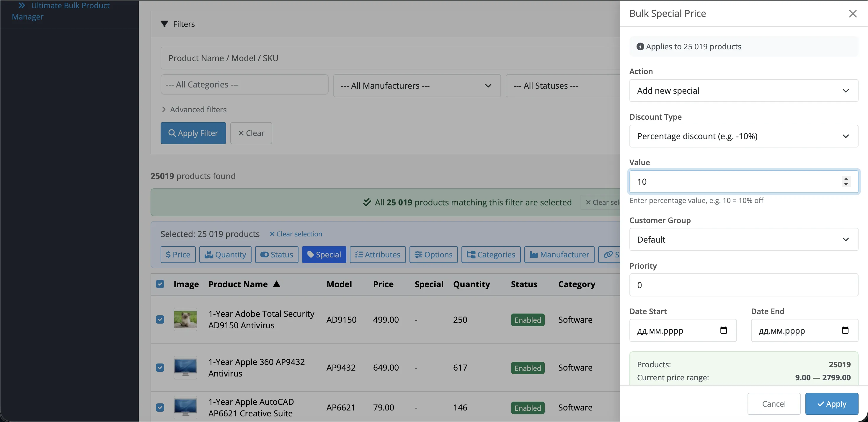
Task: Click the Product Name / Model / SKU field
Action: 390,58
